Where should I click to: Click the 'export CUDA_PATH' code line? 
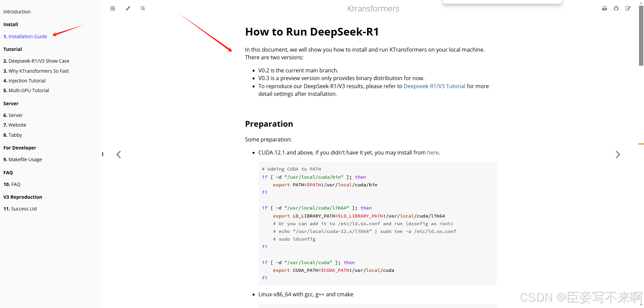pos(333,270)
